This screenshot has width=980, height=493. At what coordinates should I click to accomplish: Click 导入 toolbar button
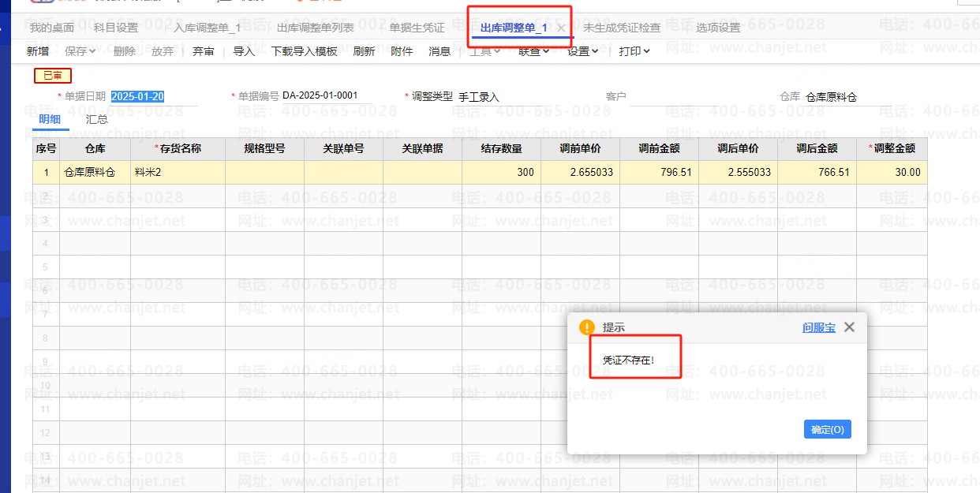[244, 51]
